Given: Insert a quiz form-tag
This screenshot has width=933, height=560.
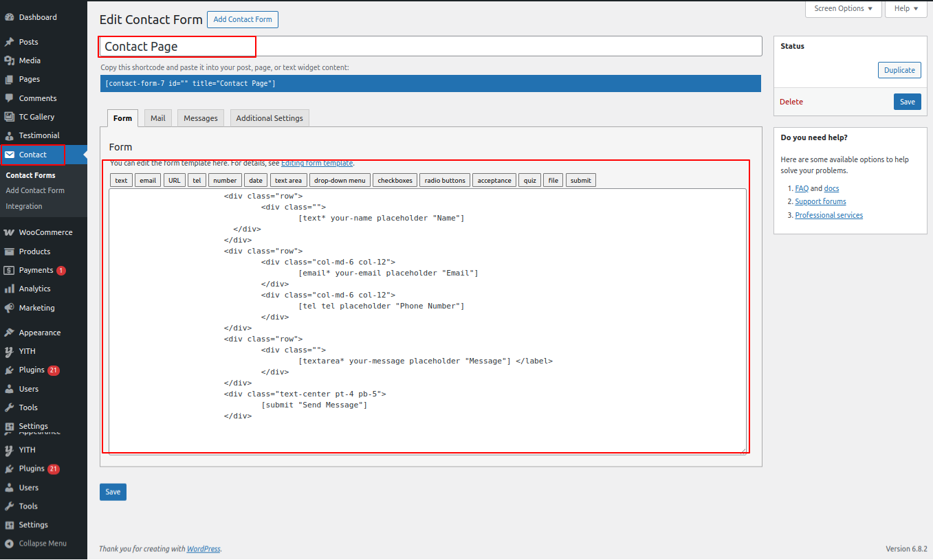Looking at the screenshot, I should pos(530,180).
